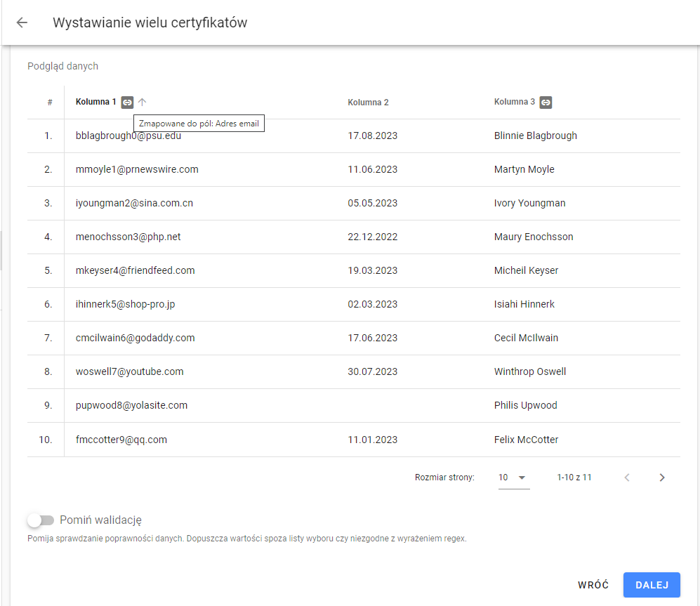Screen dimensions: 700x606
Task: Click the DALEJ button
Action: 652,584
